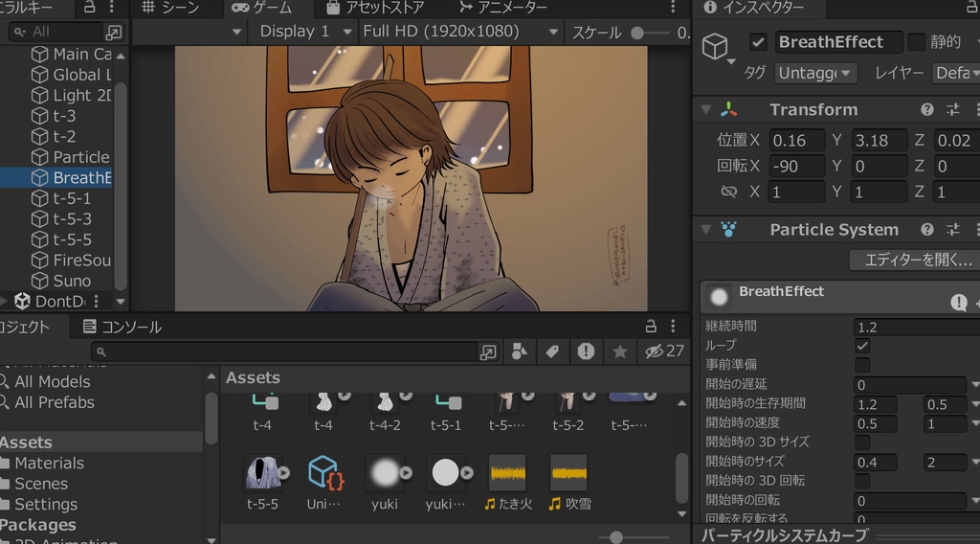Click project search error filter icon
Screen dimensions: 980x544
586,351
